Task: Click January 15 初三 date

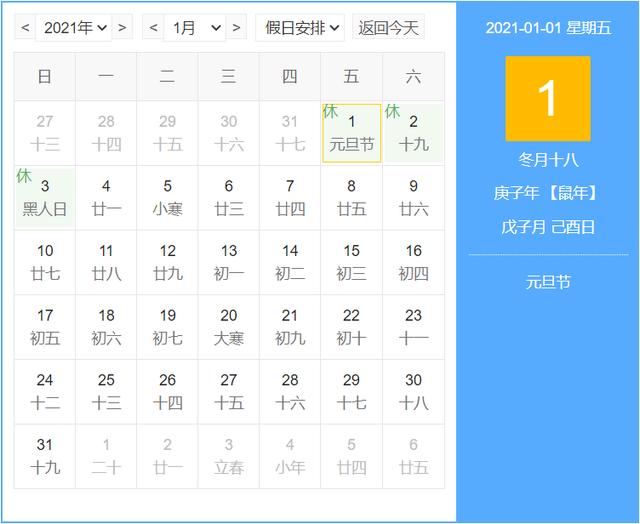Action: click(x=351, y=262)
